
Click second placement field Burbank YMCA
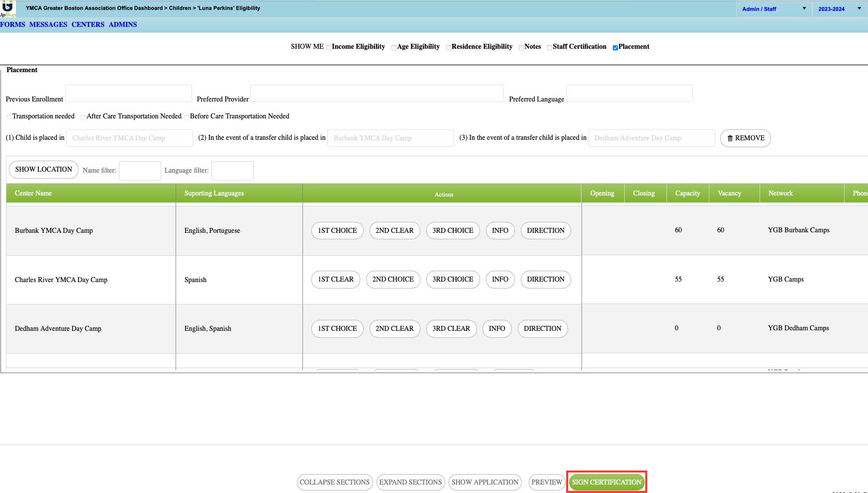[390, 138]
